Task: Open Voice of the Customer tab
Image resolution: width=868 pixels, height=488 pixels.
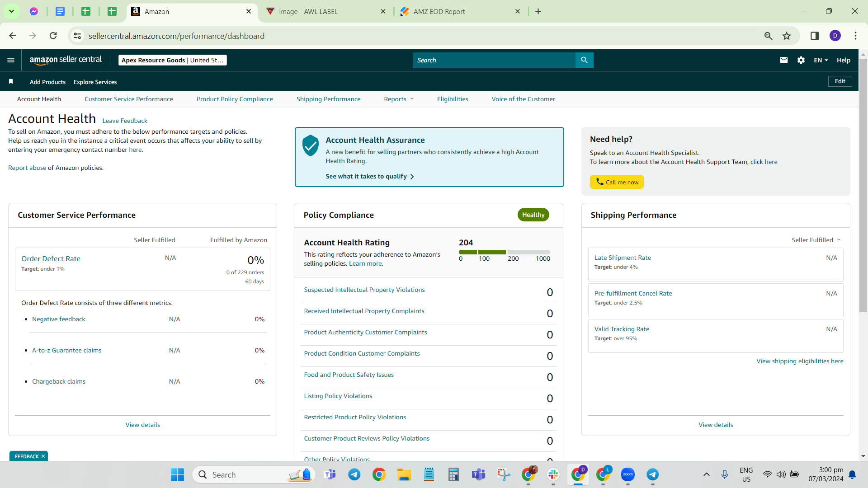Action: tap(524, 99)
